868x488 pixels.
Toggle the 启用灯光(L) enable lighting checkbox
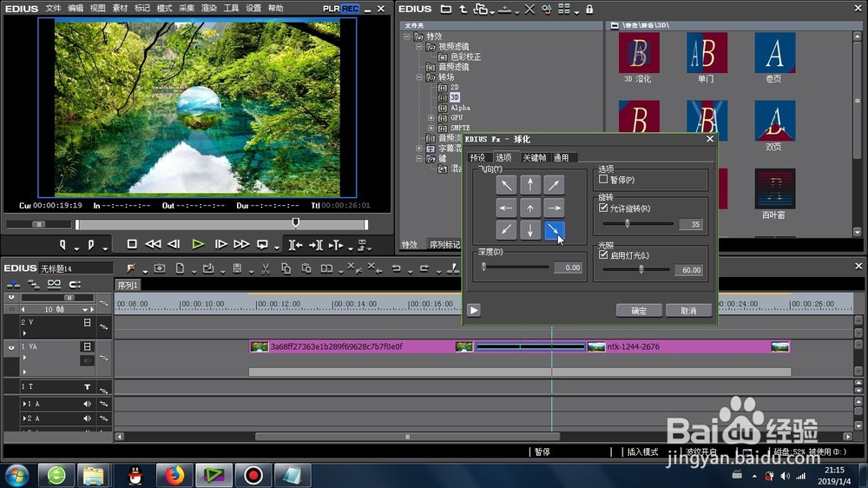pos(603,254)
